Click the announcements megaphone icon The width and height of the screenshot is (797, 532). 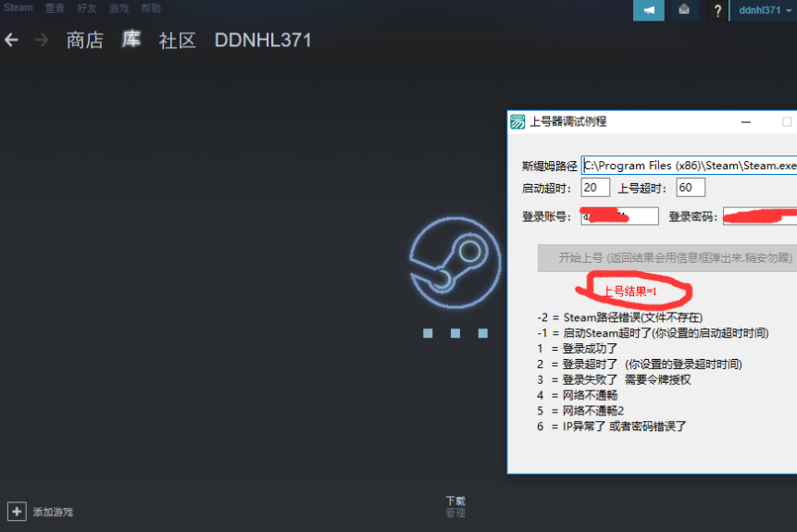pos(649,10)
